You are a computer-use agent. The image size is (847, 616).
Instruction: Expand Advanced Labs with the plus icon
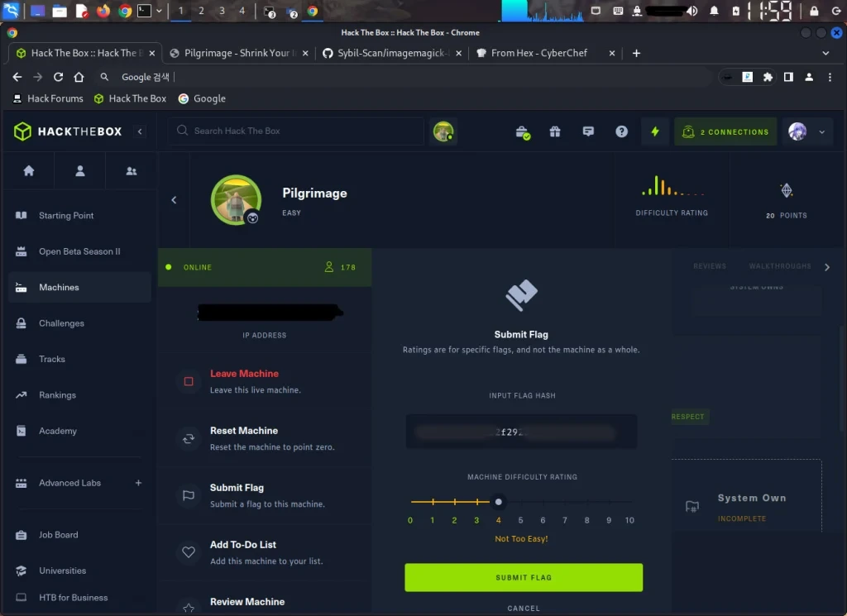pyautogui.click(x=138, y=483)
